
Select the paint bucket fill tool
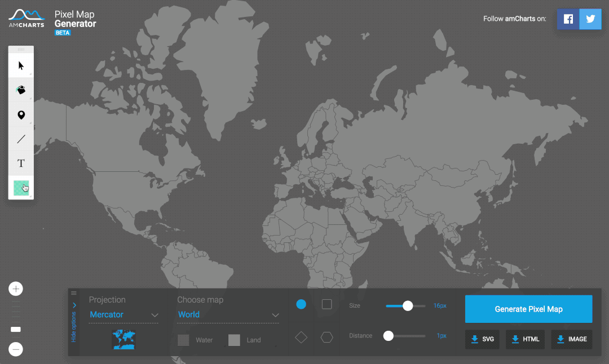[21, 90]
